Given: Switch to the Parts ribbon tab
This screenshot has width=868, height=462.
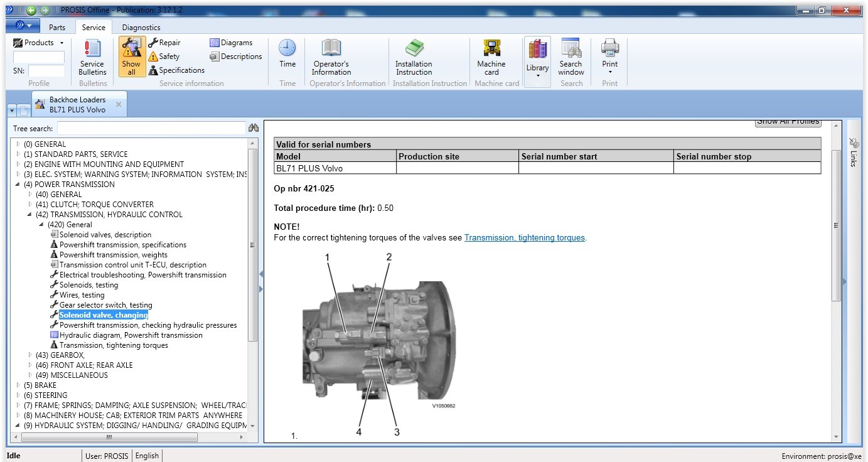Looking at the screenshot, I should point(57,28).
